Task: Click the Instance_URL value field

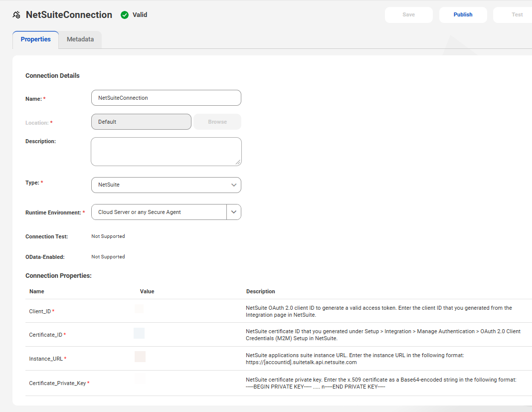Action: pos(140,357)
